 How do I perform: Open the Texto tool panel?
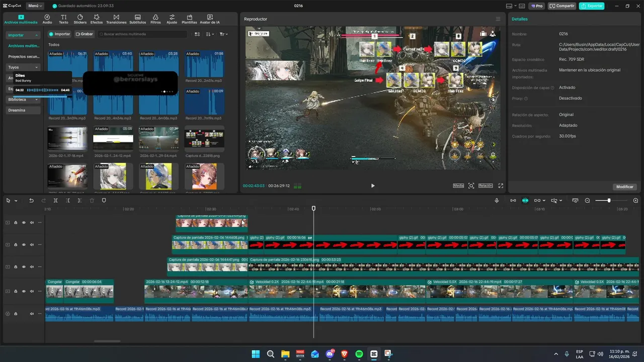pos(63,19)
